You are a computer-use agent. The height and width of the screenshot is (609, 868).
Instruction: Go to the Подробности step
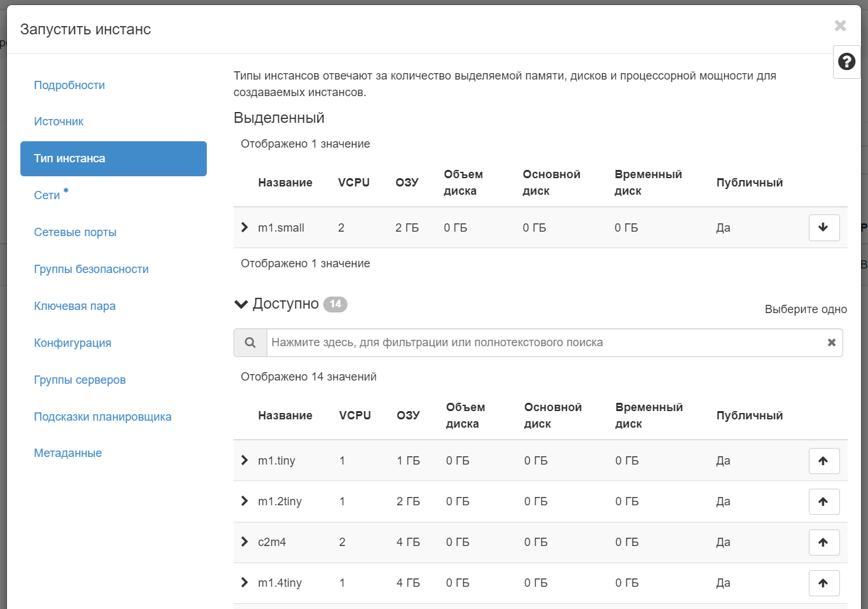click(x=69, y=85)
